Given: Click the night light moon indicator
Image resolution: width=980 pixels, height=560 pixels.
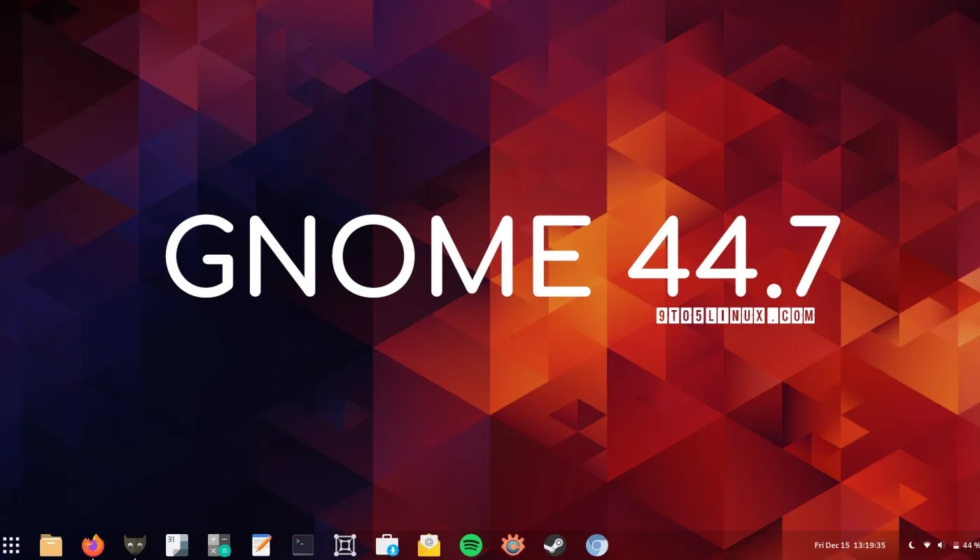Looking at the screenshot, I should point(912,545).
